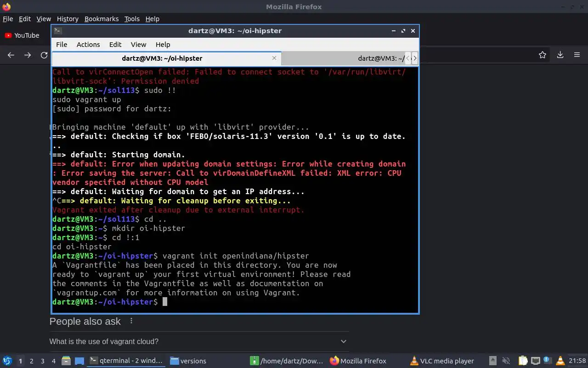Open the terminal's View menu
The width and height of the screenshot is (588, 368).
(x=138, y=45)
